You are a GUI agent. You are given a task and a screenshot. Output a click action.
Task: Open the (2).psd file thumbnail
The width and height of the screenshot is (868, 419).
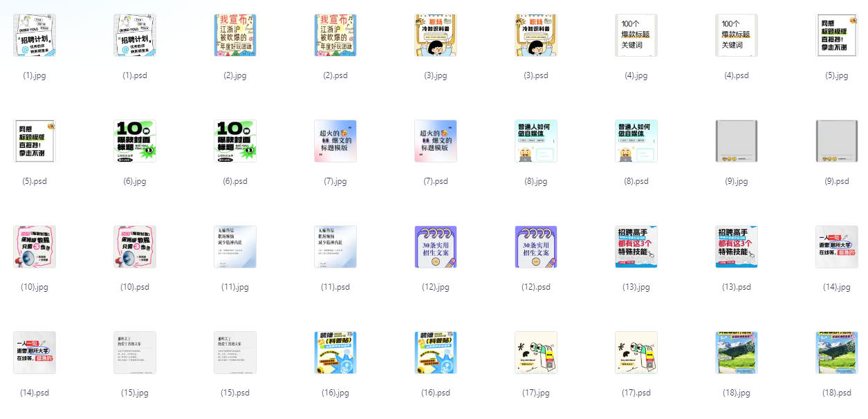click(x=335, y=35)
